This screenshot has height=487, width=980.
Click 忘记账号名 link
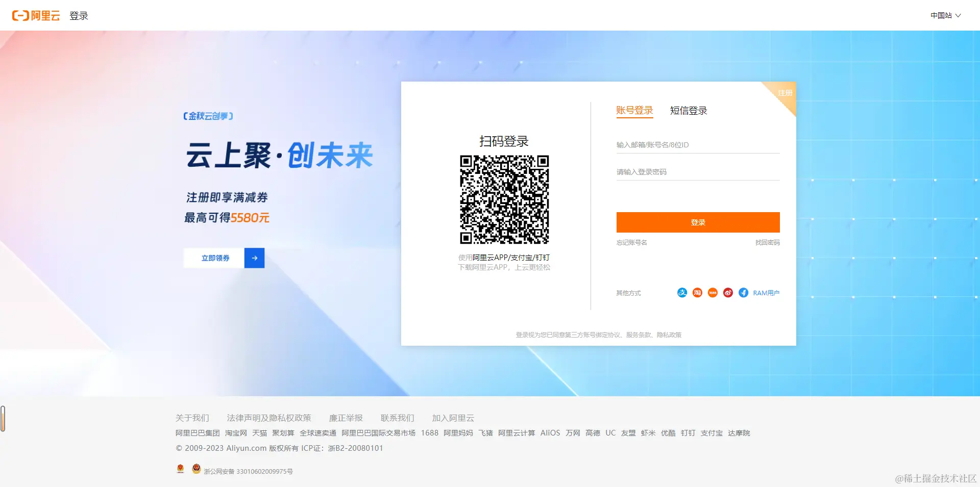(631, 243)
